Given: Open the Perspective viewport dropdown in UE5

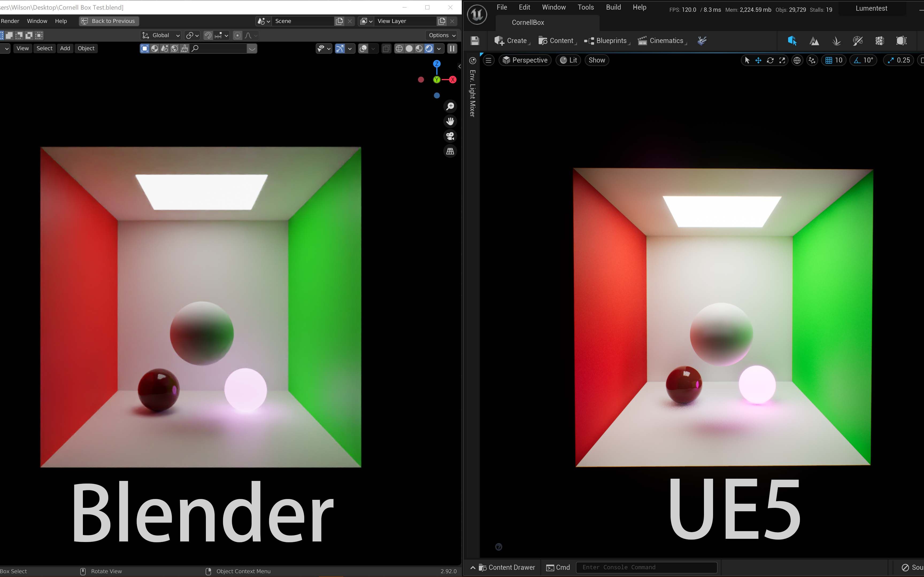Looking at the screenshot, I should click(x=525, y=60).
